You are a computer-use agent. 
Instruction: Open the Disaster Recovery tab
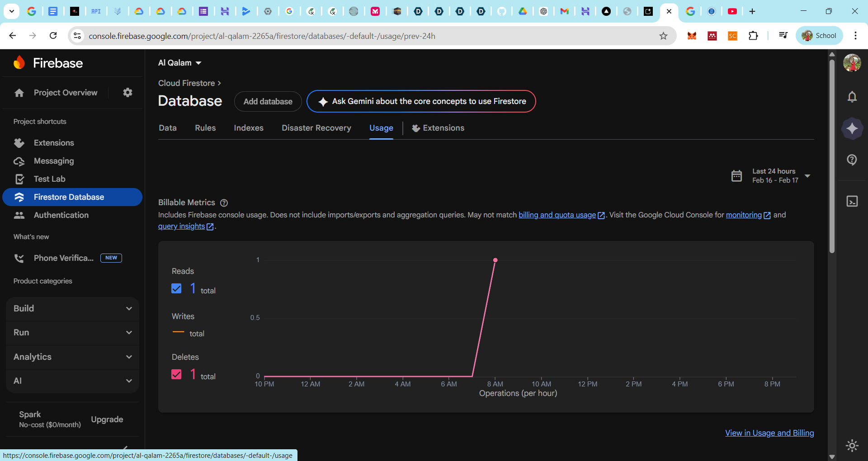pos(316,128)
